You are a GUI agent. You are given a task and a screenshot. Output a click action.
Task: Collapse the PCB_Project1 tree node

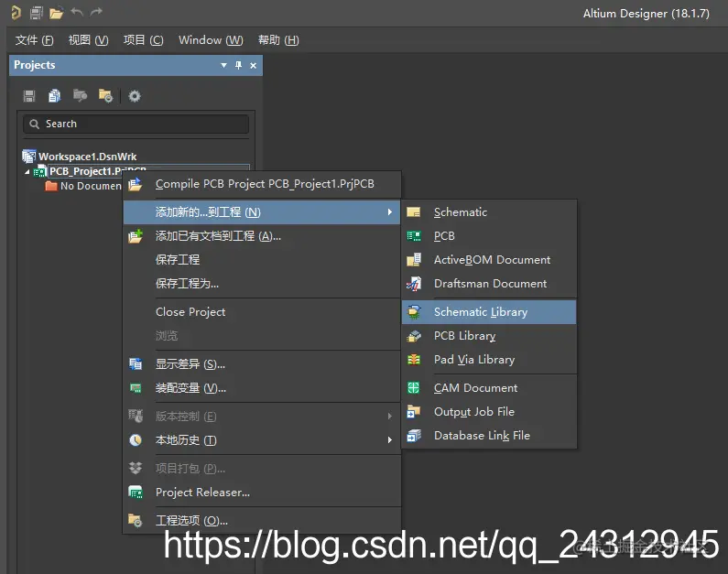pyautogui.click(x=27, y=172)
